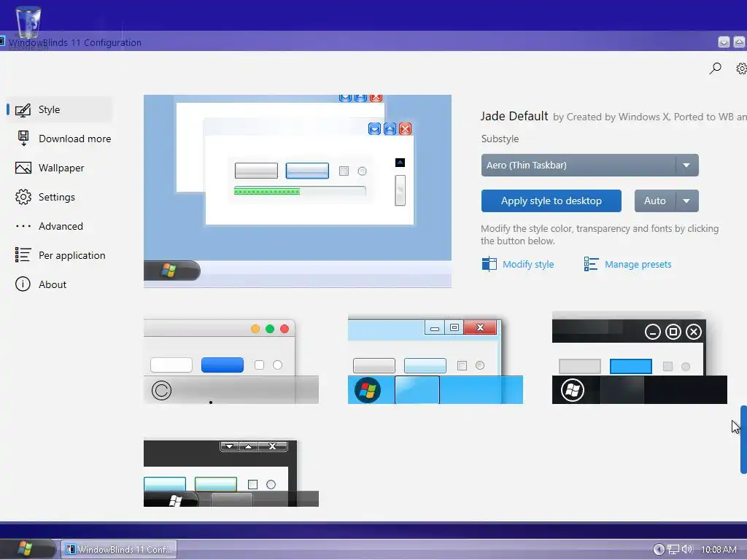Expand hidden tray icons arrow
This screenshot has width=747, height=560.
tap(659, 550)
